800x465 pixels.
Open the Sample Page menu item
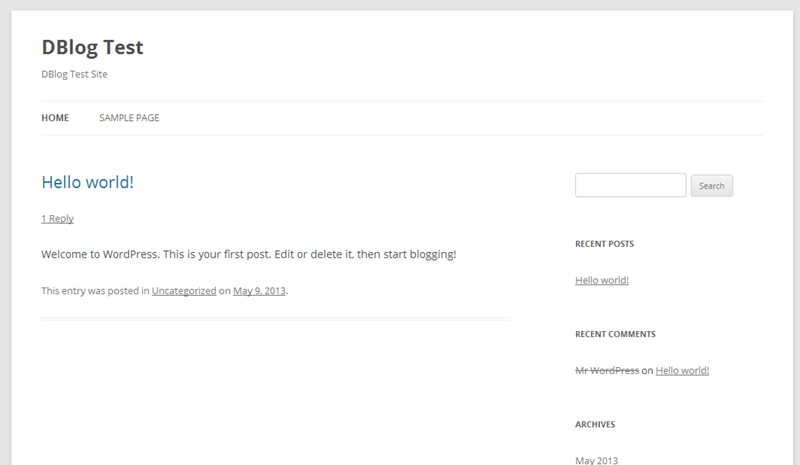click(129, 118)
